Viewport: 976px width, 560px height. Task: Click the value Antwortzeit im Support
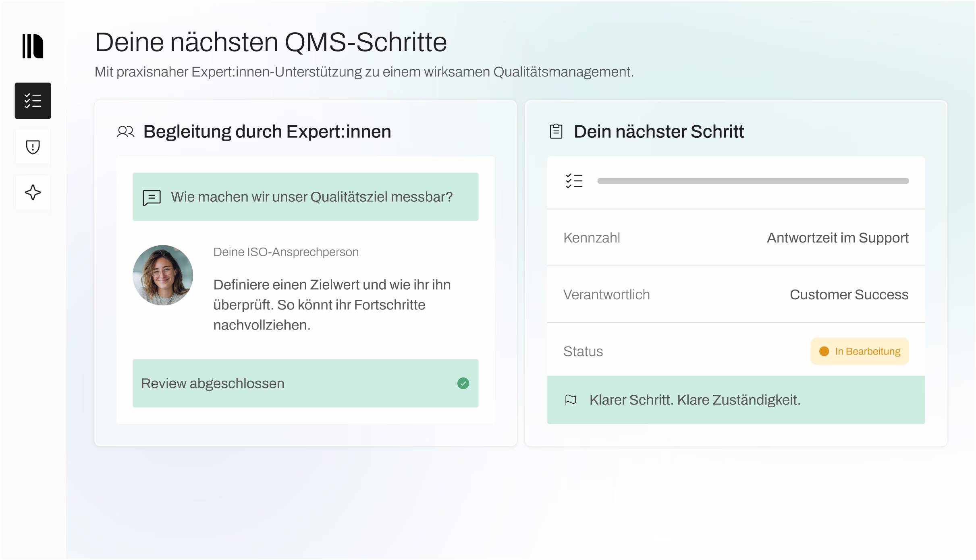coord(837,238)
